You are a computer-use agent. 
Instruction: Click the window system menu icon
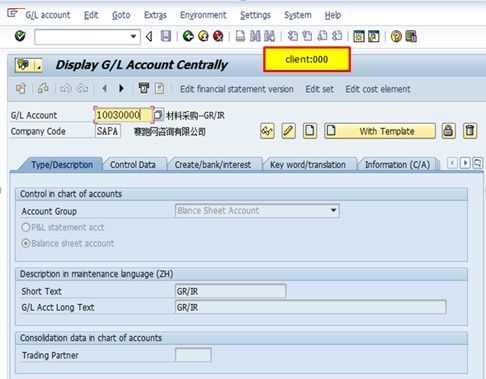pyautogui.click(x=12, y=14)
